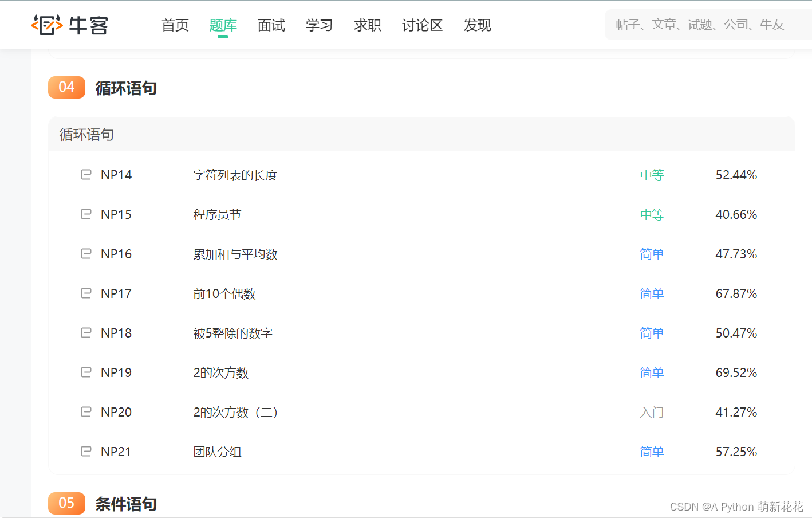This screenshot has height=518, width=812.
Task: Click the 循环语句 section heading
Action: tap(126, 88)
